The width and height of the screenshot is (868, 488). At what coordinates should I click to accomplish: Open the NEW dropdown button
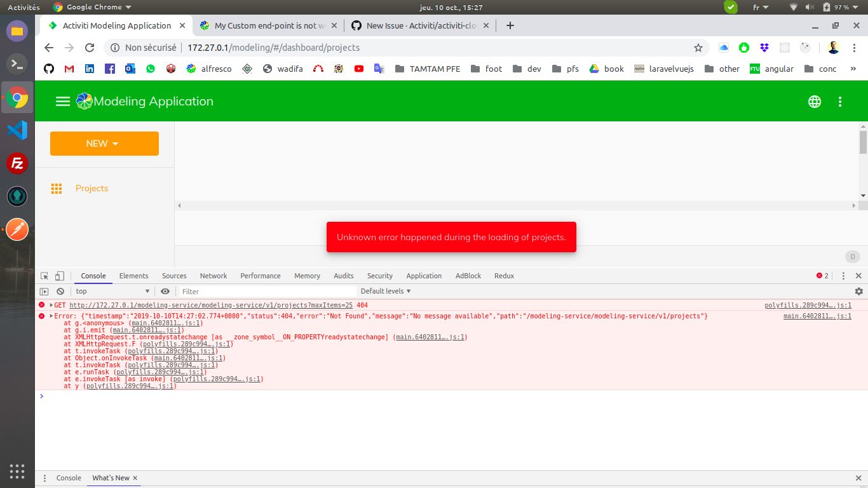click(104, 144)
